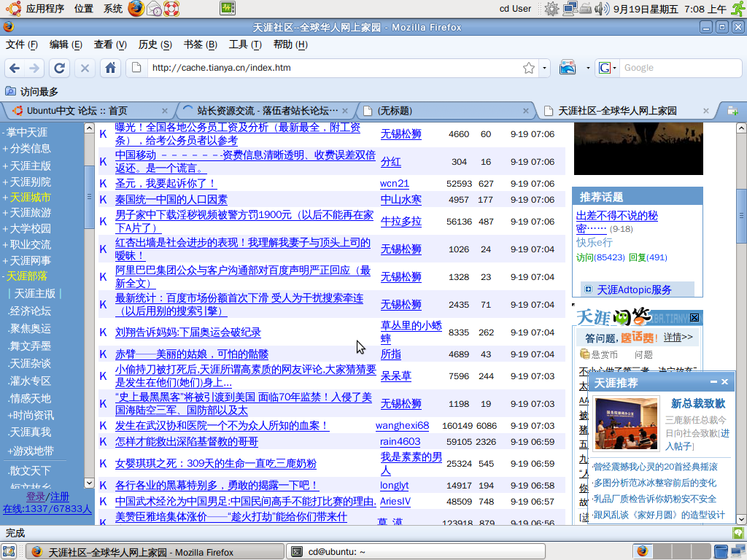Launch Firefox from the top panel icon

tap(136, 9)
